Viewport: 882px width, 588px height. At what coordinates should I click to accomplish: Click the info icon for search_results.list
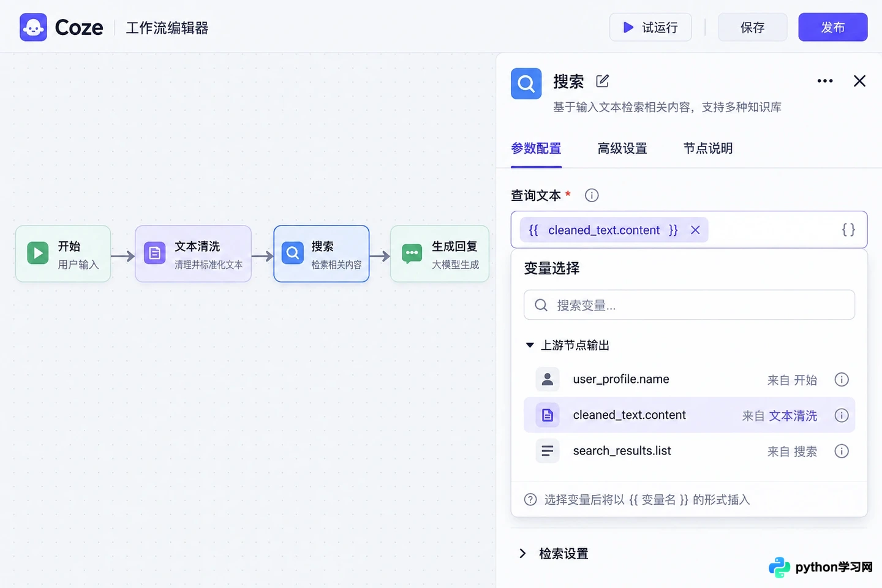pos(842,451)
